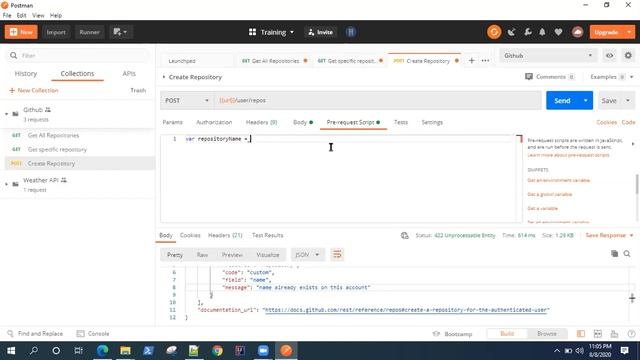Switch to two-pane view icon
Viewport: 640px width, 360px height.
pyautogui.click(x=598, y=334)
